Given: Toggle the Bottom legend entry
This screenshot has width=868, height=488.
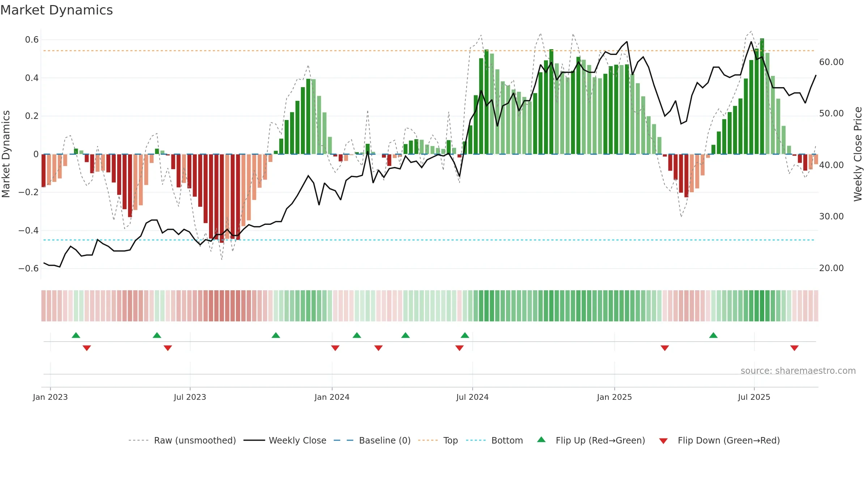Looking at the screenshot, I should 494,441.
